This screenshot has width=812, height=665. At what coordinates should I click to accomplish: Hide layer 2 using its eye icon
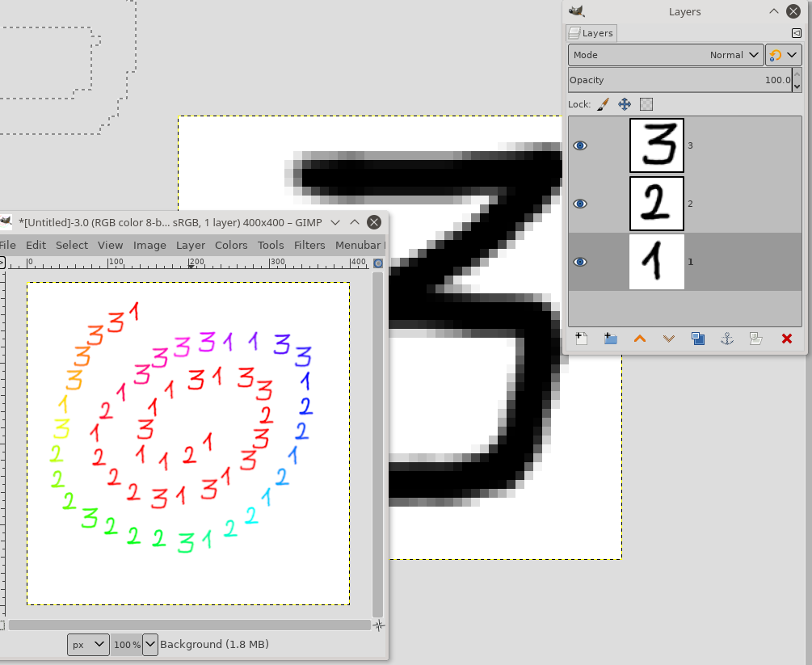pos(580,204)
